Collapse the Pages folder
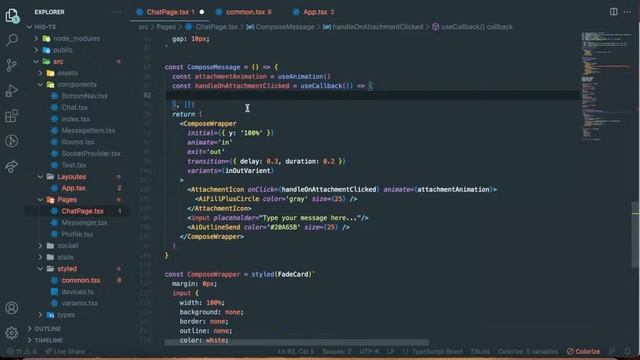 67,200
